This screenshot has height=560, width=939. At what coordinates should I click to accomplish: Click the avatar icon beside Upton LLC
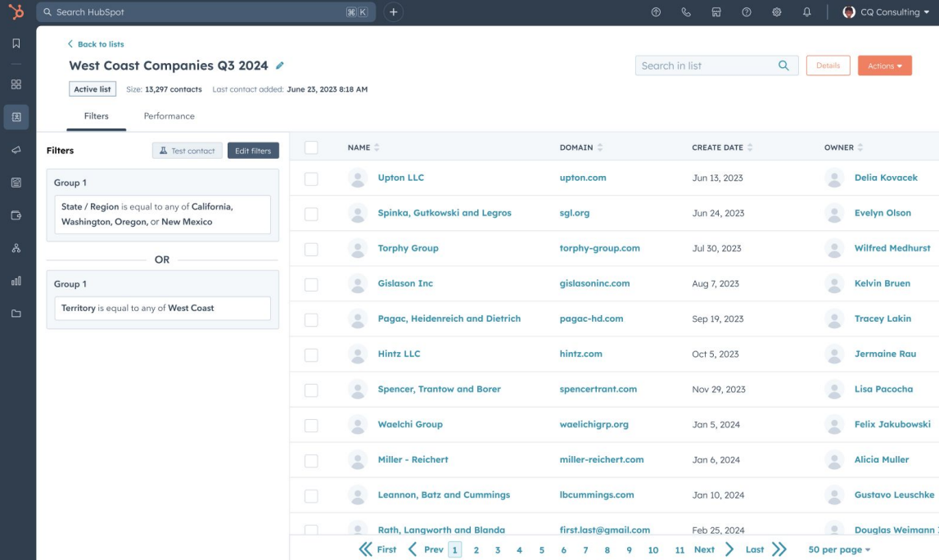[x=358, y=178]
